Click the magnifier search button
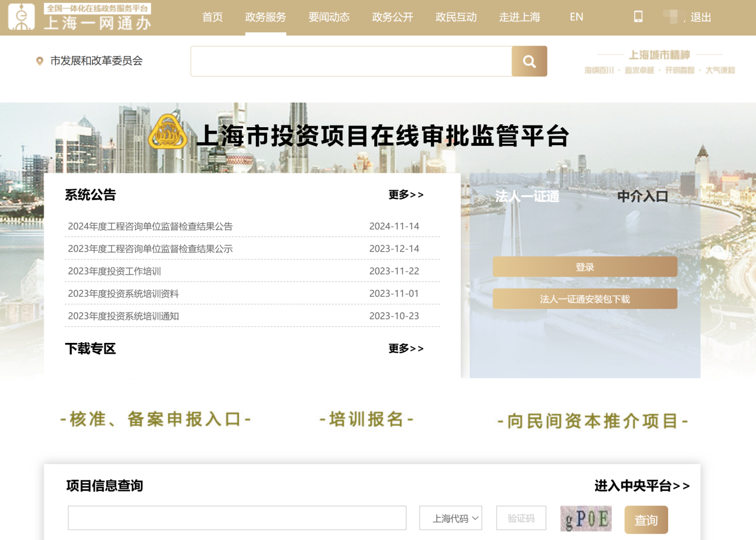This screenshot has height=540, width=756. [529, 61]
